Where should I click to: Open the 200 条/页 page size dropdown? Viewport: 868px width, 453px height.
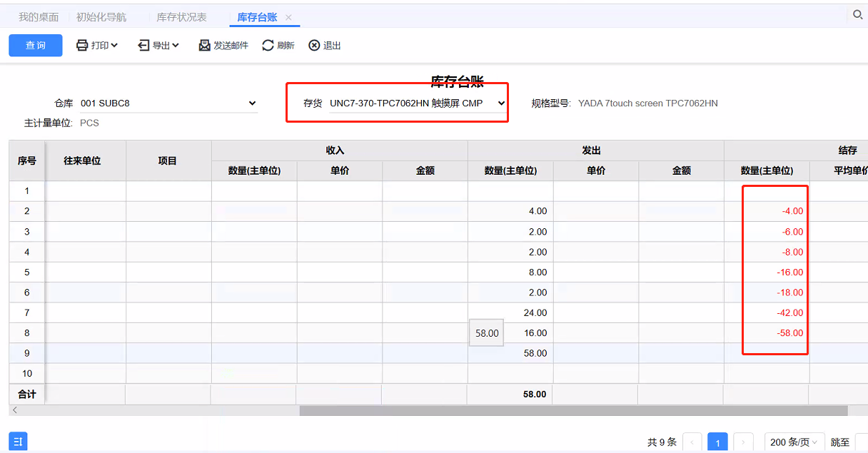(x=794, y=442)
